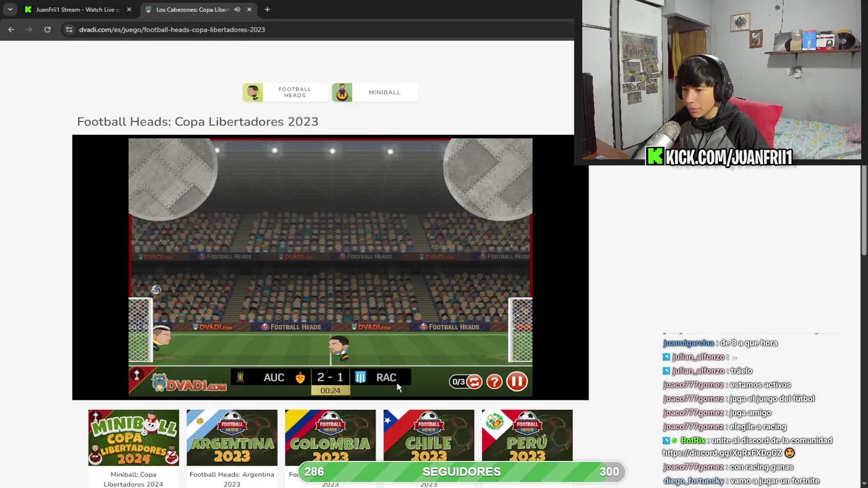Click the 286 followers count
Image resolution: width=868 pixels, height=488 pixels.
(x=314, y=472)
